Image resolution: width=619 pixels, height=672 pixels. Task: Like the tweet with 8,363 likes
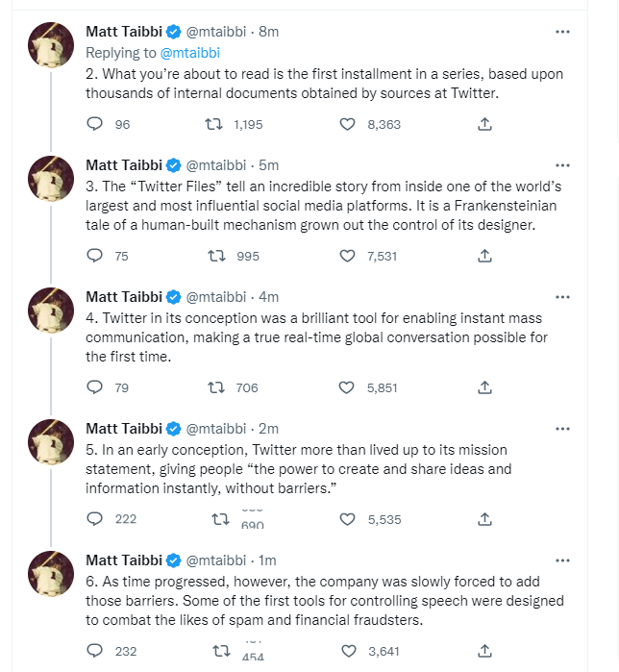pyautogui.click(x=347, y=124)
